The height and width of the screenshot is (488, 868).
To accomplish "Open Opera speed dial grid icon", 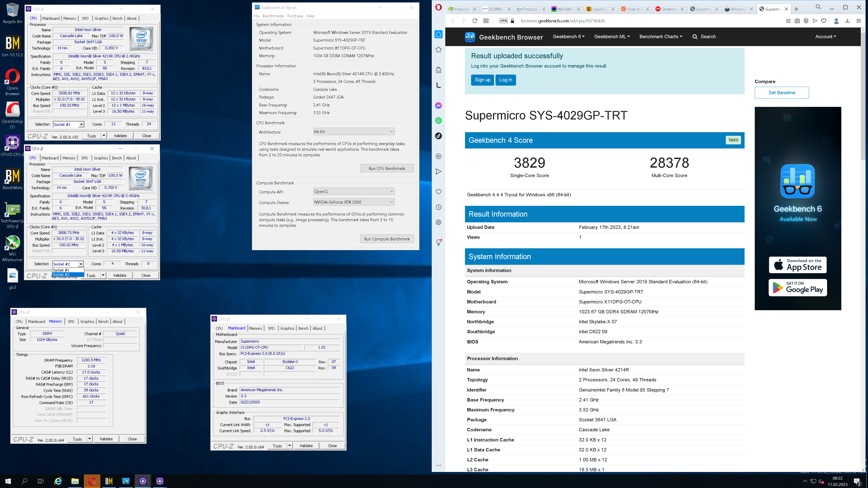I will pos(486,21).
